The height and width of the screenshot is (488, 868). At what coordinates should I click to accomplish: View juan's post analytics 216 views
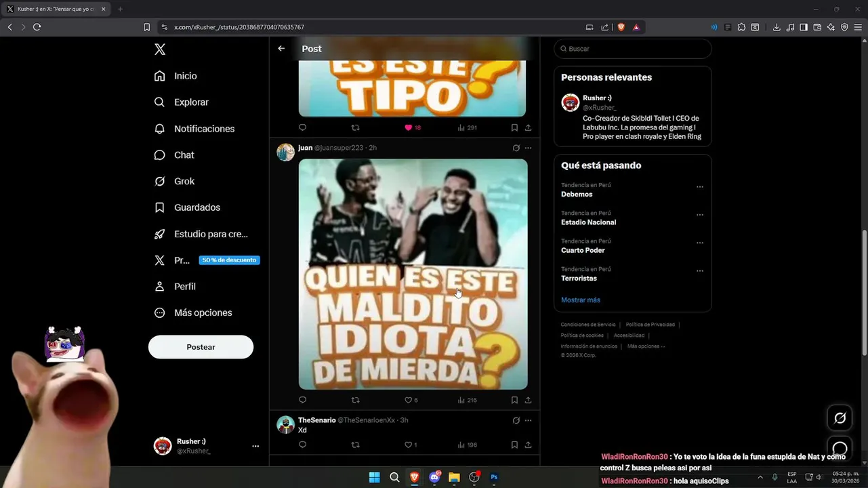468,400
